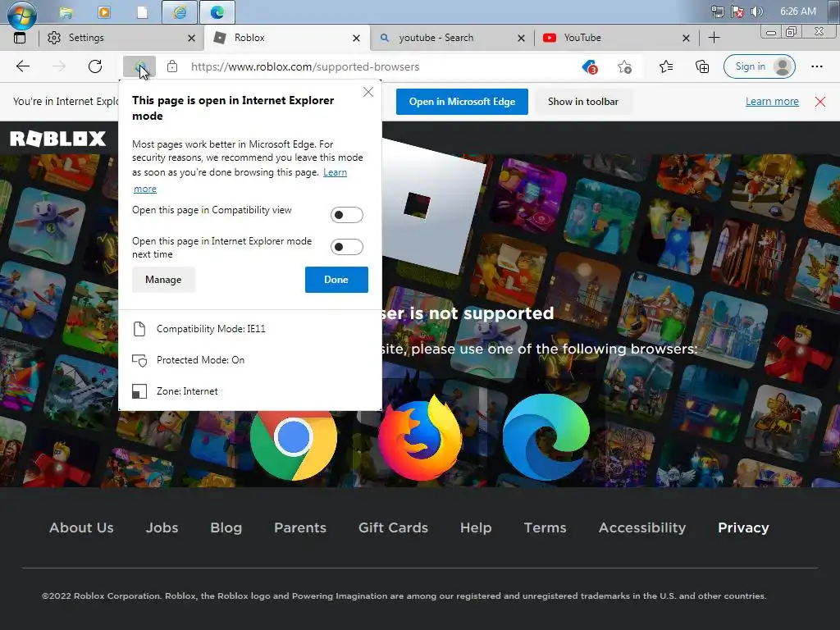
Task: Open Help footer link
Action: click(476, 527)
